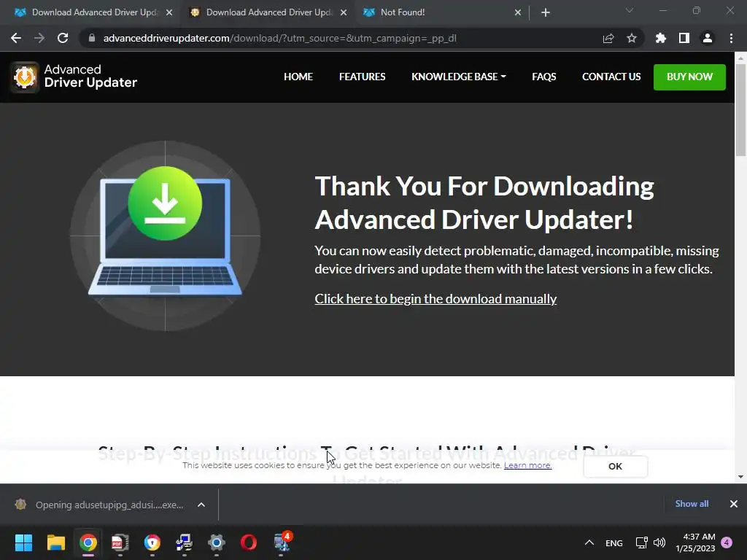This screenshot has height=560, width=747.
Task: Open the tab search dropdown chevron
Action: pos(630,10)
